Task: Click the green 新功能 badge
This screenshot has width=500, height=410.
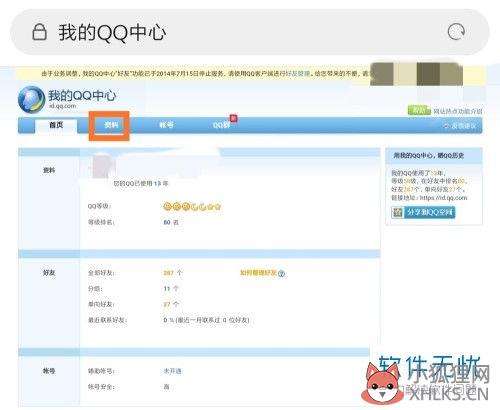Action: point(419,110)
